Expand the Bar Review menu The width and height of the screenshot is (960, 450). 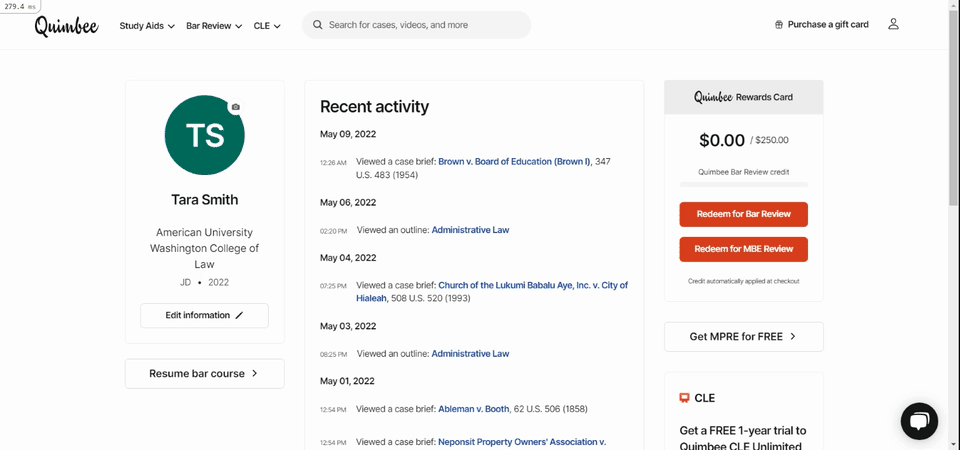pyautogui.click(x=214, y=26)
